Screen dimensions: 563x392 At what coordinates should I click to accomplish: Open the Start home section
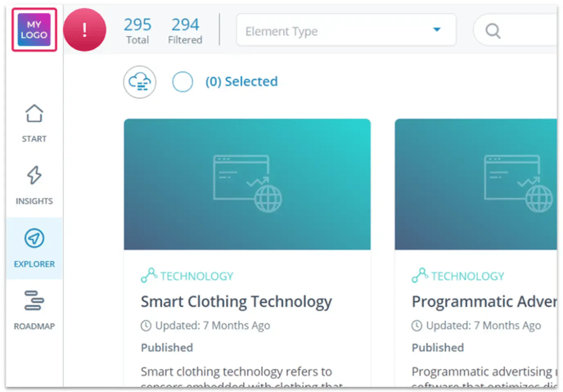(x=34, y=123)
